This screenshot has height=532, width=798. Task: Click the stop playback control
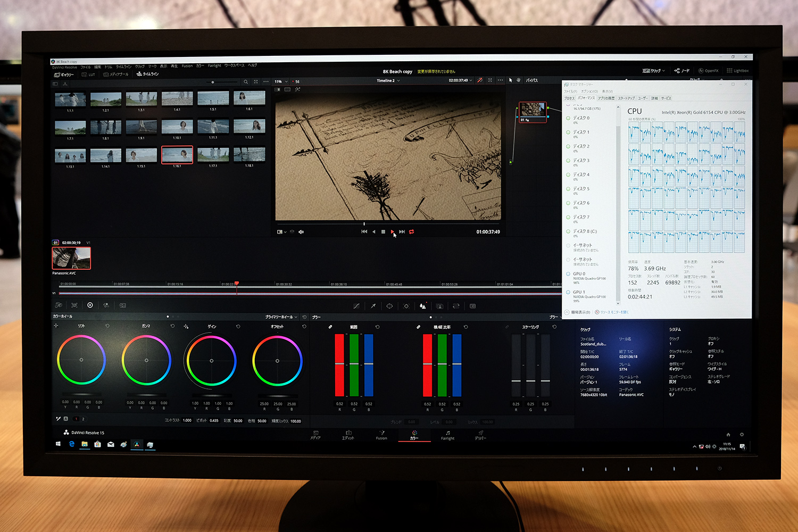383,232
